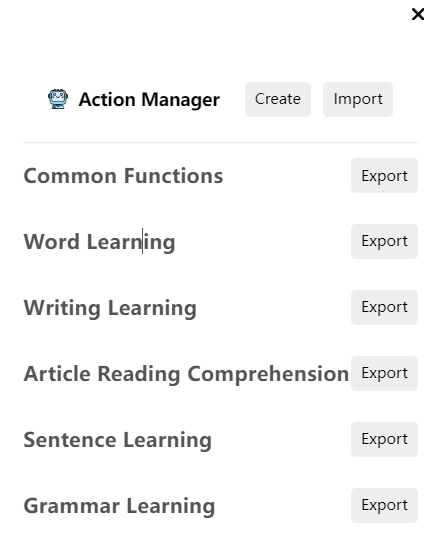
Task: Click the horizontal divider under the header
Action: [220, 142]
